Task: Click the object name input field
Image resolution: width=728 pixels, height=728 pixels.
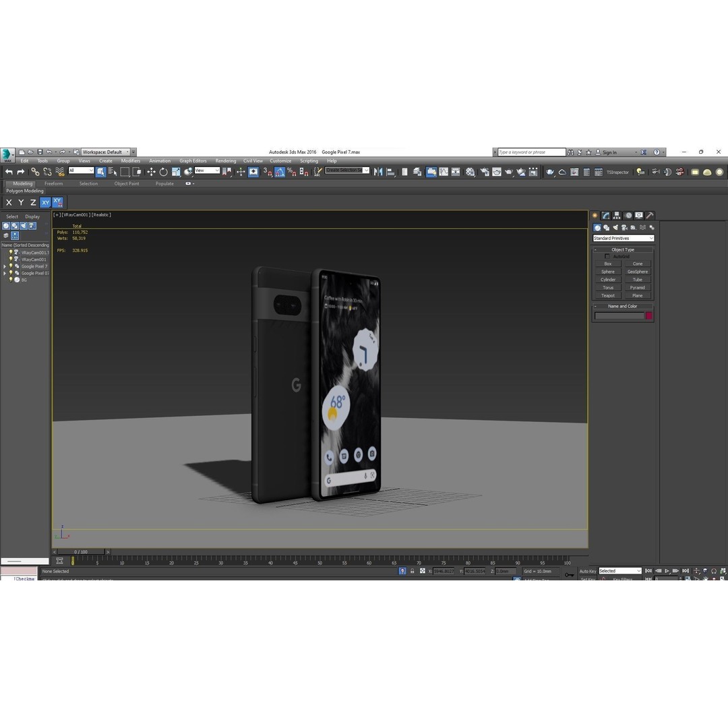Action: [619, 316]
